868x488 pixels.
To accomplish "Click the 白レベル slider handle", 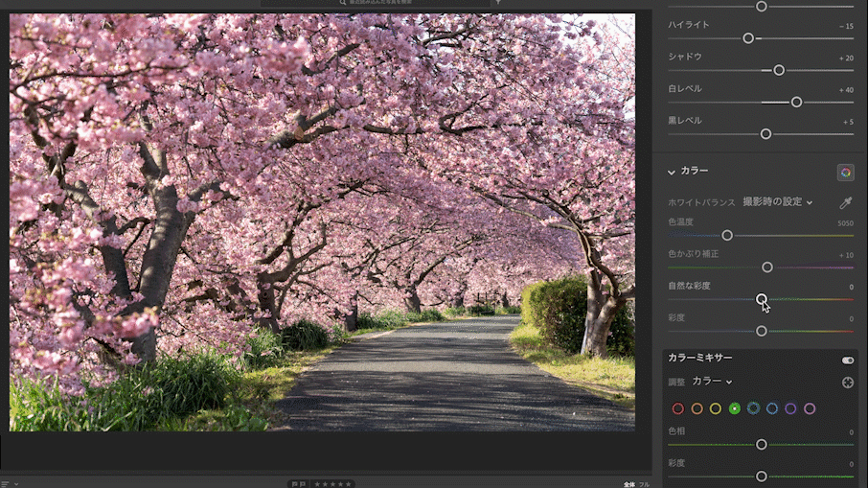I will [796, 102].
